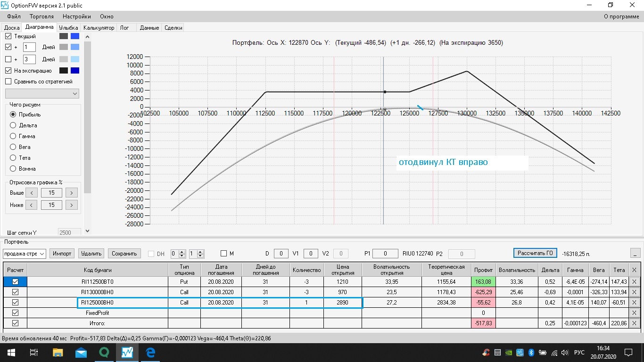Pick the black На экспирацию color swatch
This screenshot has width=644, height=362.
click(x=64, y=71)
